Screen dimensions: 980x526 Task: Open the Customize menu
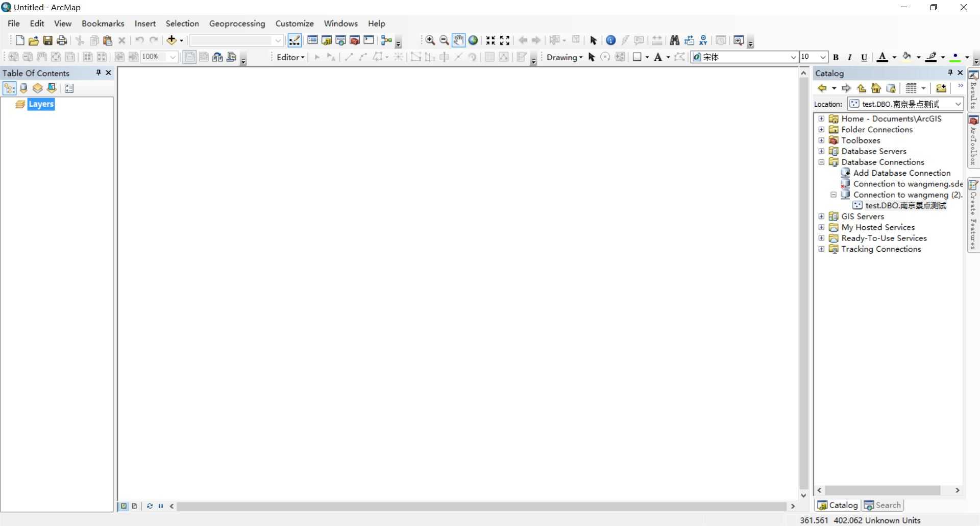295,23
